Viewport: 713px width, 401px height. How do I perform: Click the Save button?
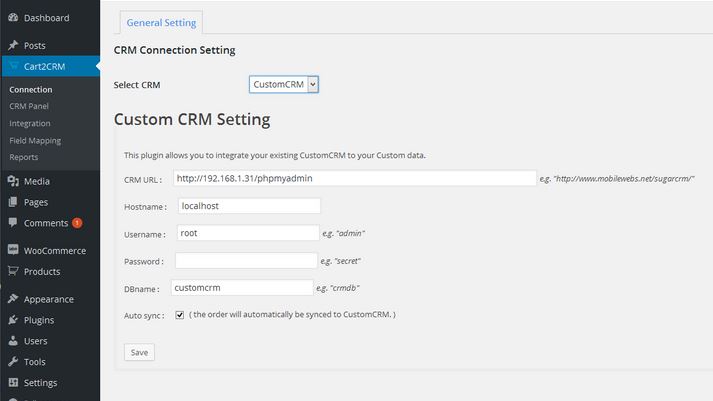(x=139, y=352)
